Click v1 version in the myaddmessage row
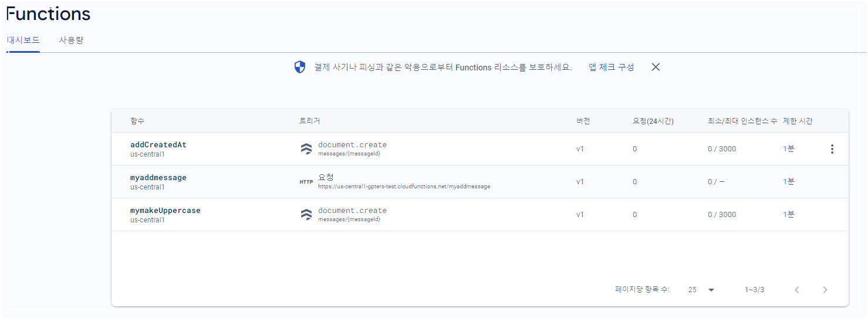868x318 pixels. (x=580, y=182)
